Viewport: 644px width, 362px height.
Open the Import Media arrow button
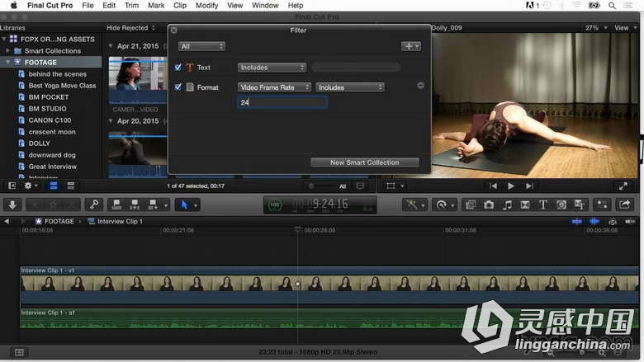click(x=12, y=205)
